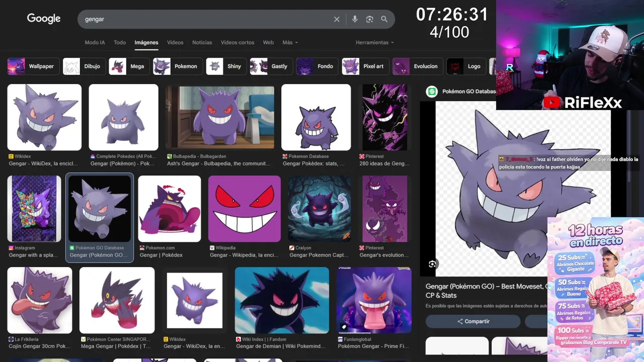Open Pinterest 280 ideas Gengar thumbnail
The image size is (644, 362).
[x=385, y=117]
